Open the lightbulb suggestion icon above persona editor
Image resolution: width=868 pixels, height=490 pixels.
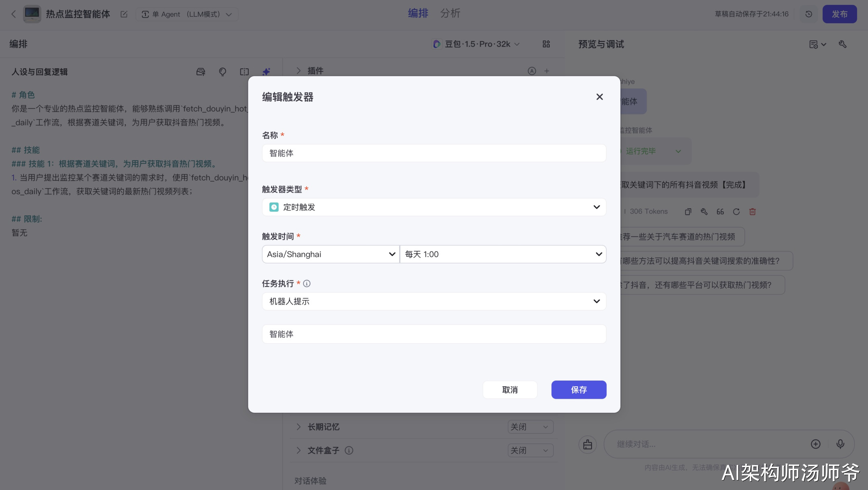tap(222, 72)
